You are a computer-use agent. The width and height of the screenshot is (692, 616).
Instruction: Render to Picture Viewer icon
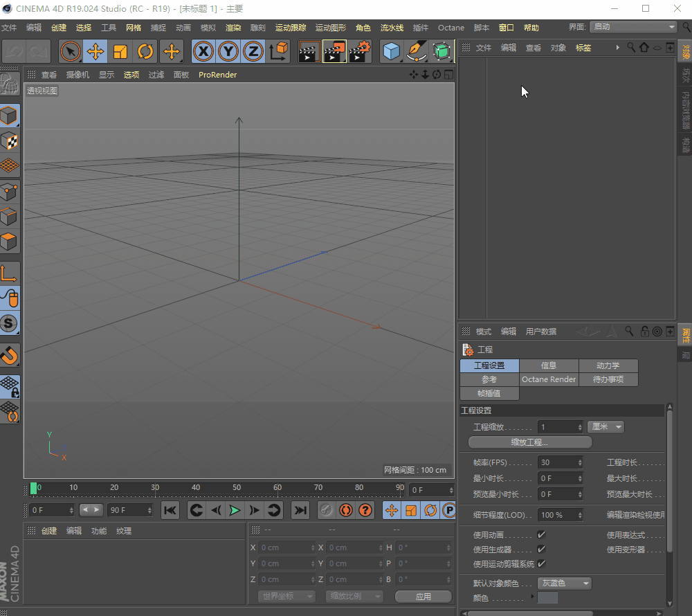(x=334, y=52)
